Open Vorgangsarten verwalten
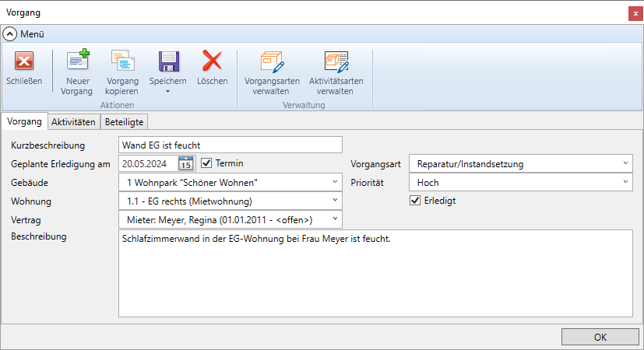644x350 pixels. (x=271, y=62)
